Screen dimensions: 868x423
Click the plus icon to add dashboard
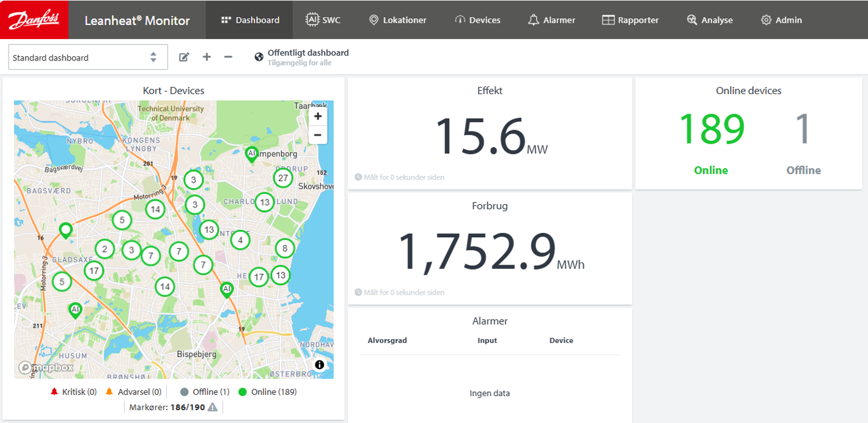207,57
